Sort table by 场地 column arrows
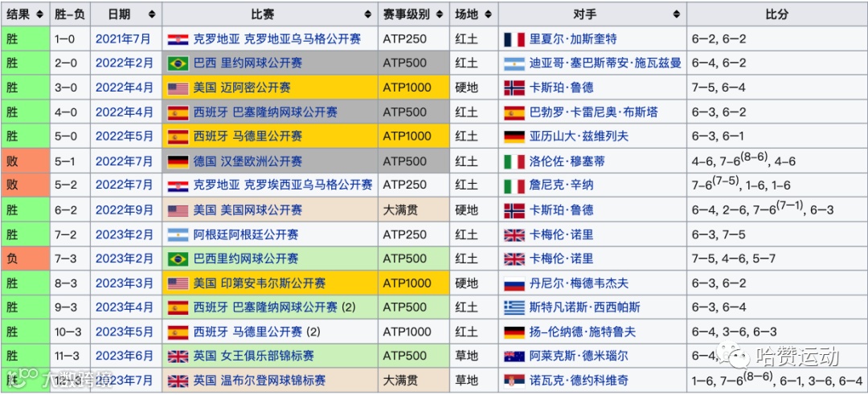 [x=489, y=14]
